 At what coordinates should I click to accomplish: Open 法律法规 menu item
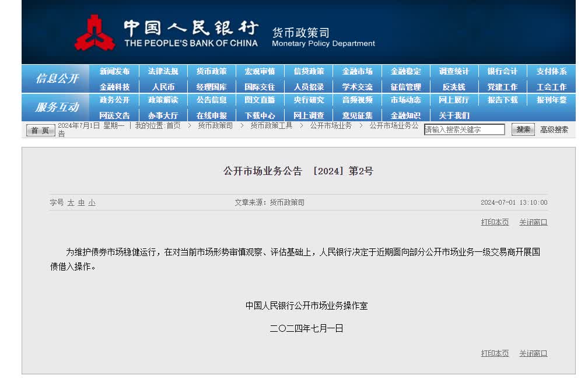tap(163, 71)
